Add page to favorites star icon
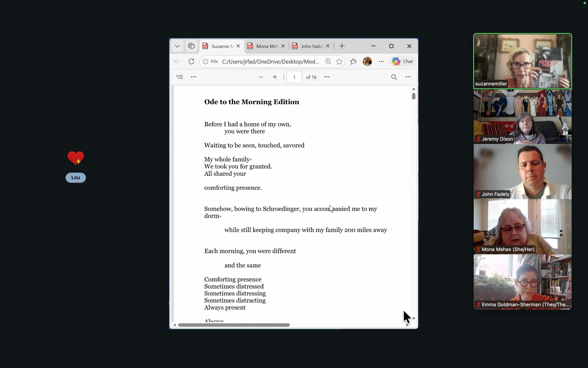This screenshot has height=368, width=588. (x=339, y=62)
